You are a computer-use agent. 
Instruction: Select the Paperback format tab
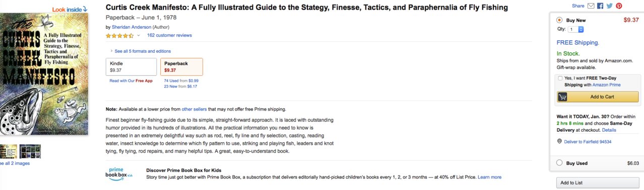click(181, 67)
